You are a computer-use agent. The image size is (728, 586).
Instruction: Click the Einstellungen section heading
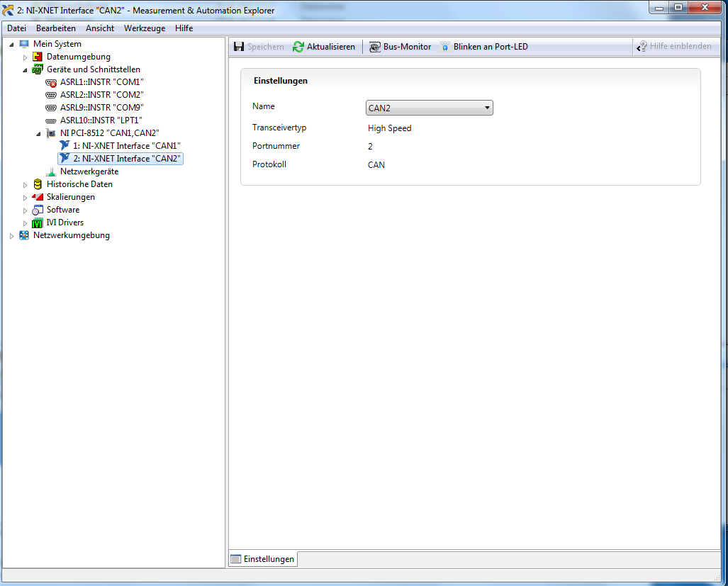[x=281, y=81]
